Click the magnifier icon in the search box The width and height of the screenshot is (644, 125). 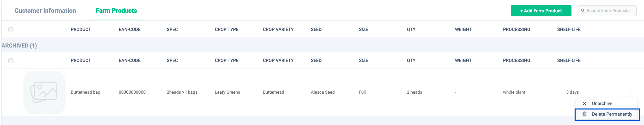(x=583, y=11)
